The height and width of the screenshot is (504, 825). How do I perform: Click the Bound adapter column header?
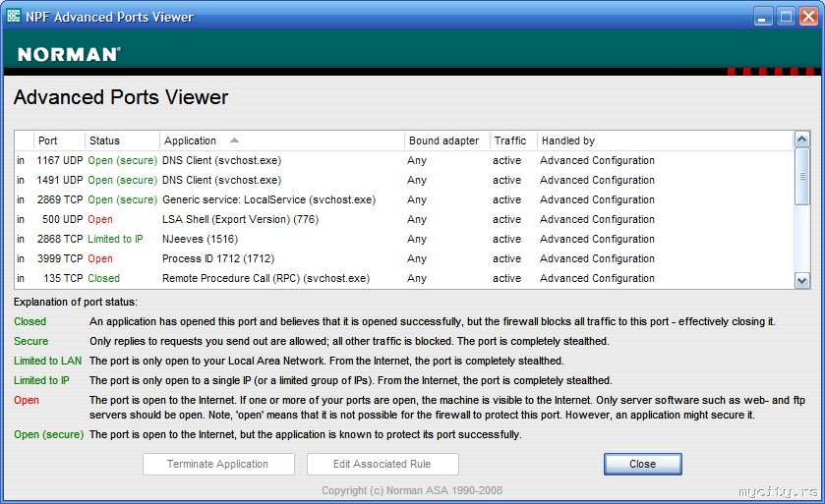pyautogui.click(x=447, y=140)
